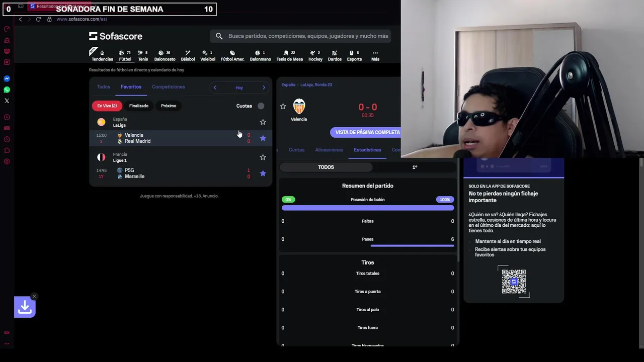Screen dimensions: 644x362
Task: Open the Más sports menu
Action: point(375,55)
